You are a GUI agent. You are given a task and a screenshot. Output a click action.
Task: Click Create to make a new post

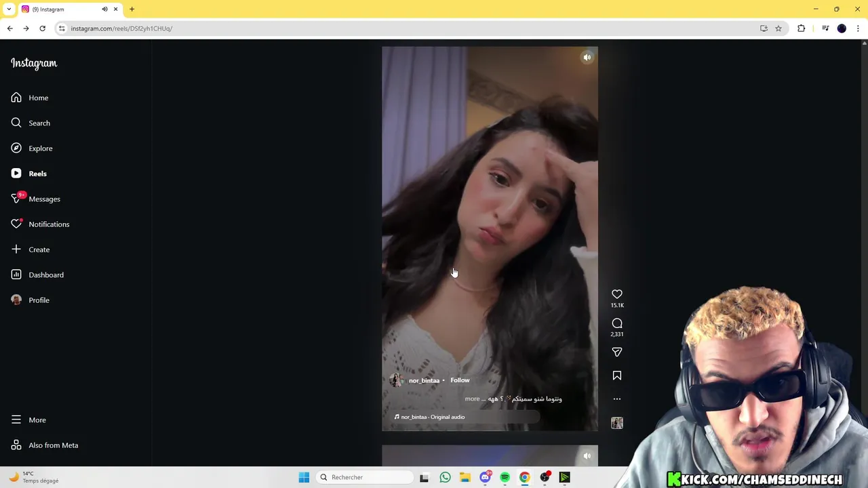31,249
